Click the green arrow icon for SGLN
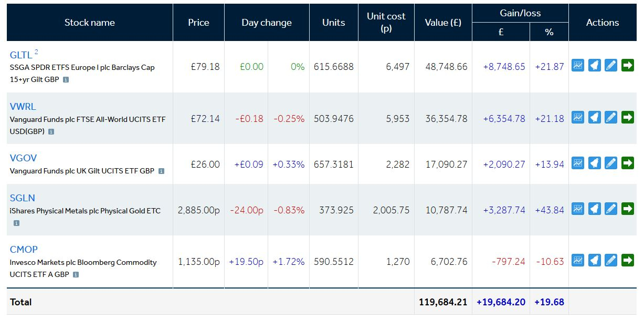 tap(628, 209)
